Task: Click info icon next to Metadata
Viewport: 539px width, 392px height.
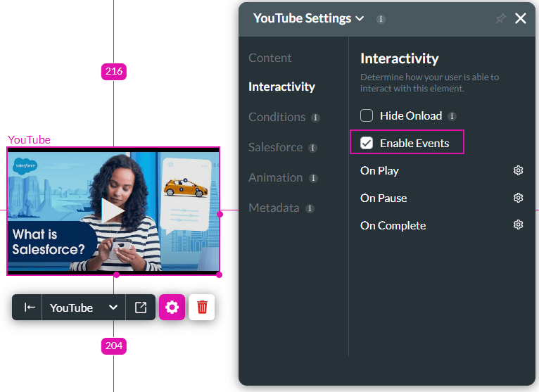Action: [x=310, y=208]
